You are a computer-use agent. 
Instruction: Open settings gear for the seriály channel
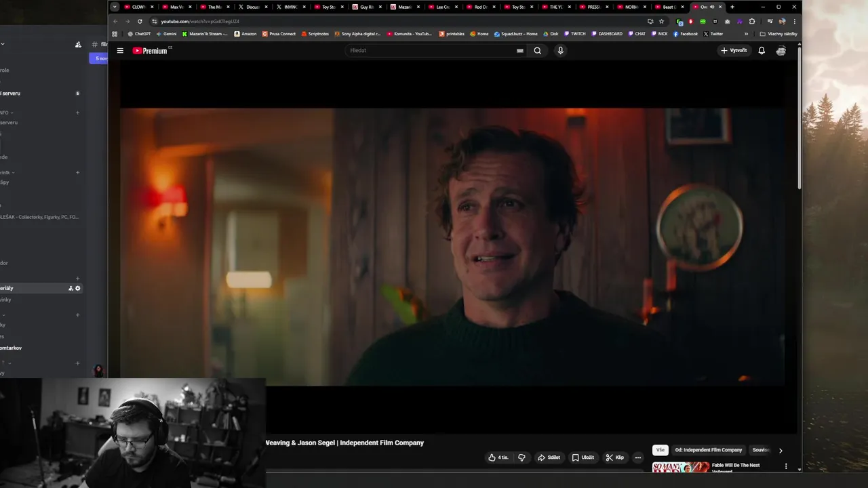coord(78,288)
